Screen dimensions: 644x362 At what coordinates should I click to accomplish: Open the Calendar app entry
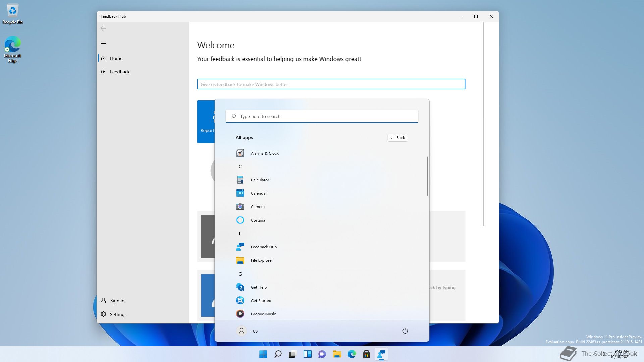pyautogui.click(x=321, y=193)
